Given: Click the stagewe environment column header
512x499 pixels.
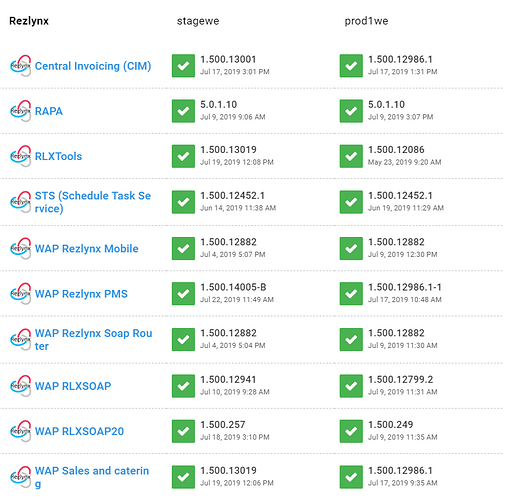Looking at the screenshot, I should tap(198, 21).
